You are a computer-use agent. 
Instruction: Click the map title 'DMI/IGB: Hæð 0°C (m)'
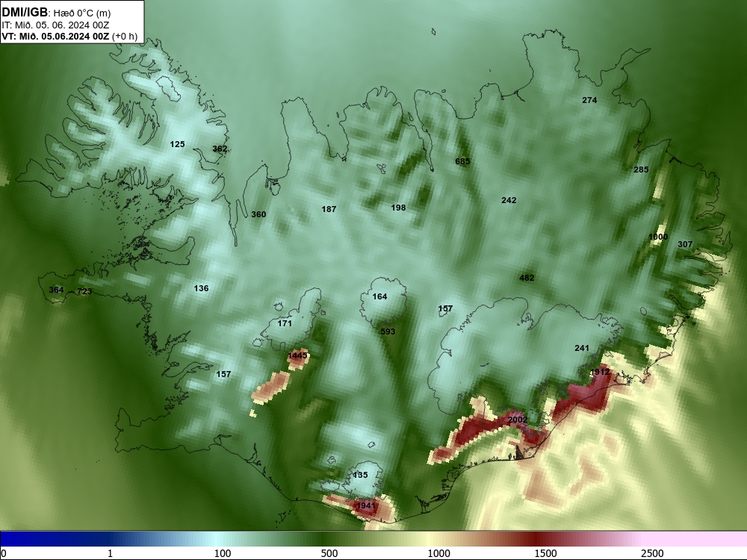click(x=56, y=13)
